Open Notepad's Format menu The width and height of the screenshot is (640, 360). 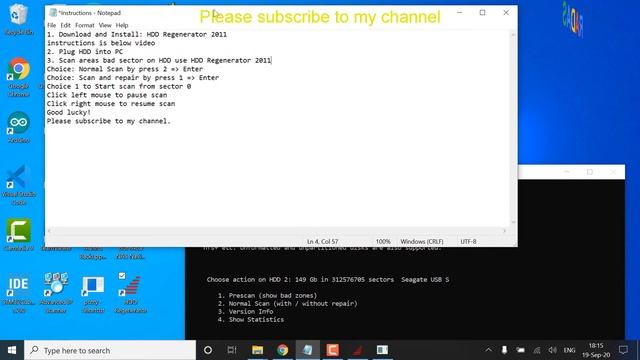84,25
